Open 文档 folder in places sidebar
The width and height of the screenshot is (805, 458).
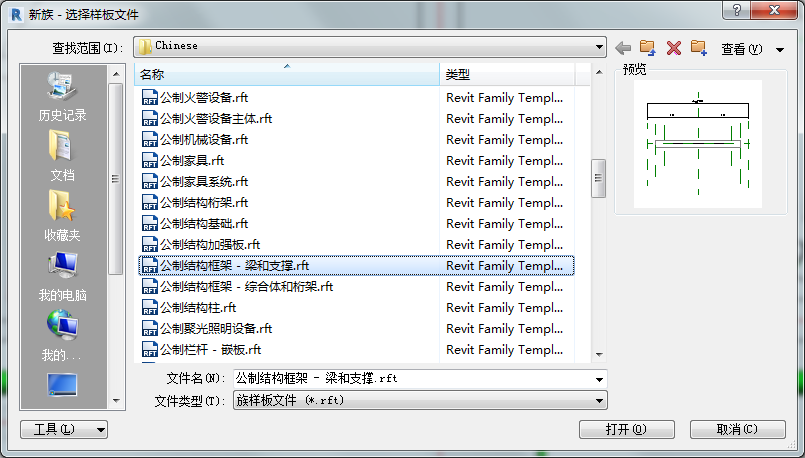click(x=62, y=155)
